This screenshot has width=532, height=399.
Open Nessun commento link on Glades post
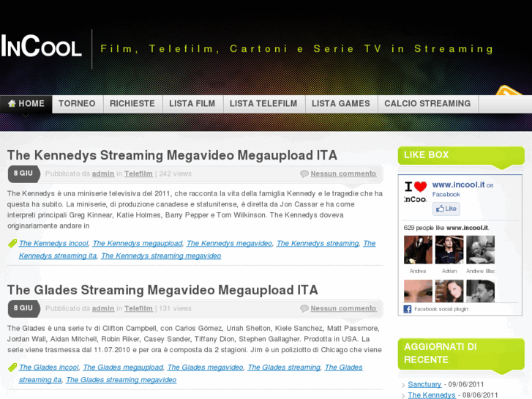click(x=343, y=308)
